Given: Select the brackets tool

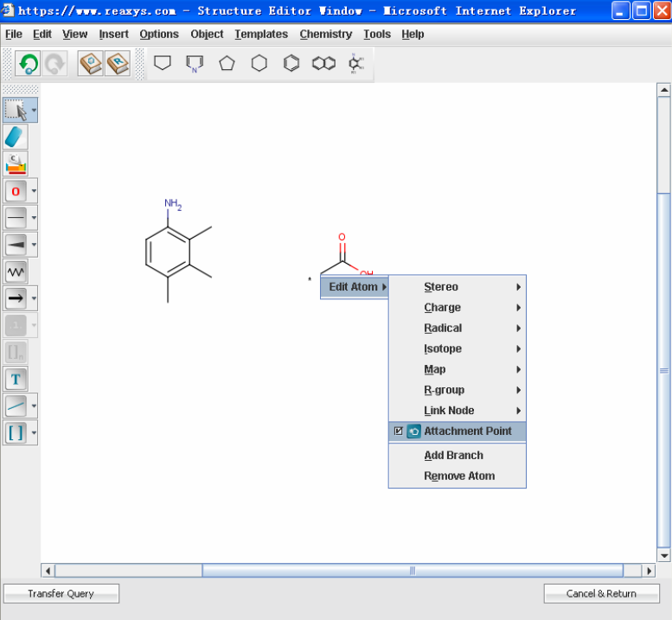Looking at the screenshot, I should 16,432.
